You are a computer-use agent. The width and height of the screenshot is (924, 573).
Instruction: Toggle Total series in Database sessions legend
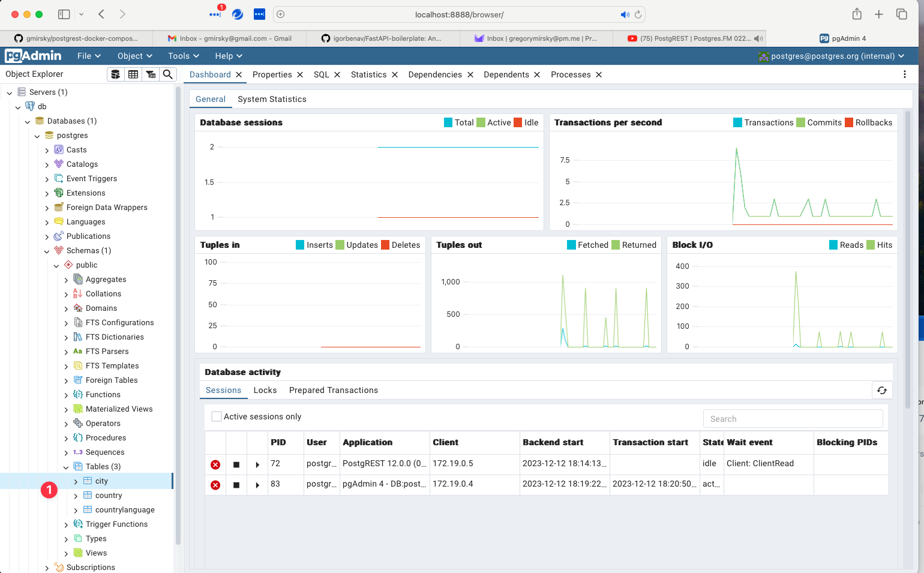459,122
